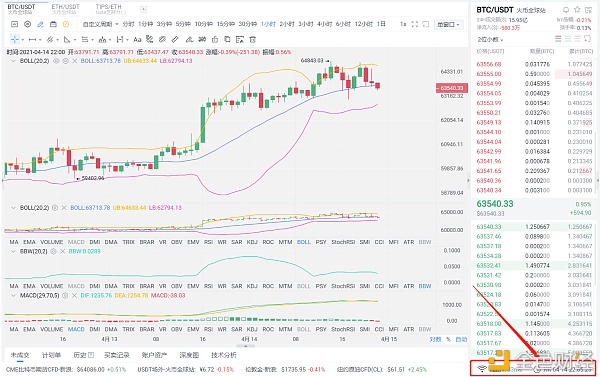Toggle the blue pencil drawing tools icon
The height and width of the screenshot is (377, 600).
pos(40,24)
